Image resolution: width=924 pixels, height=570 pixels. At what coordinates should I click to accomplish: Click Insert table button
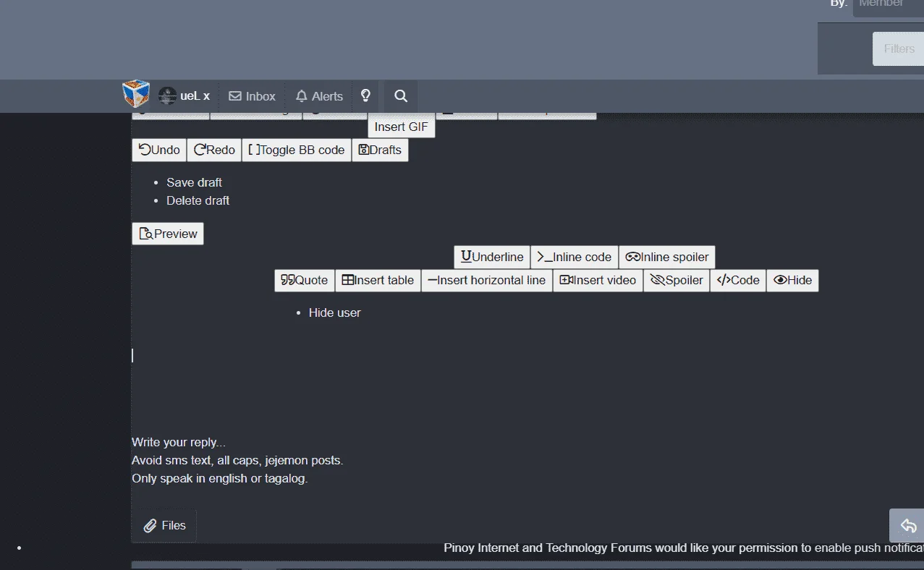378,280
